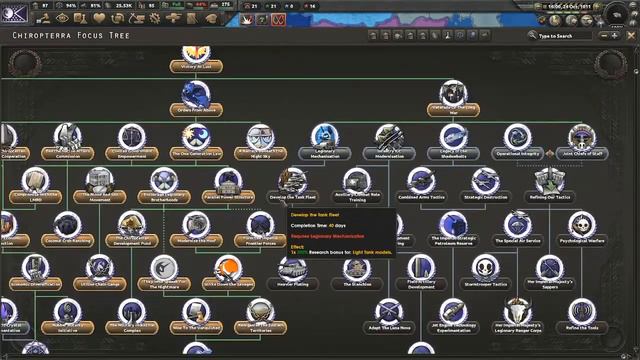Select The One Generation Law focus

(196, 142)
